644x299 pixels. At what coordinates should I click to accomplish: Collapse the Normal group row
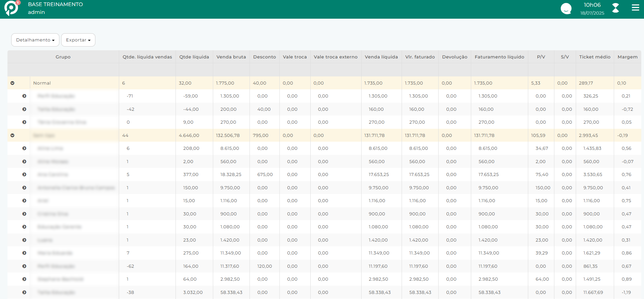coord(13,83)
